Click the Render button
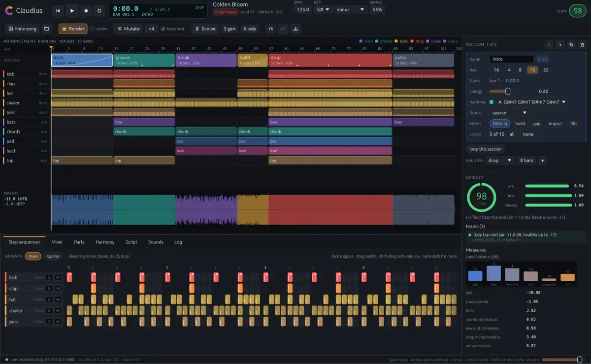This screenshot has height=364, width=591. coord(73,29)
